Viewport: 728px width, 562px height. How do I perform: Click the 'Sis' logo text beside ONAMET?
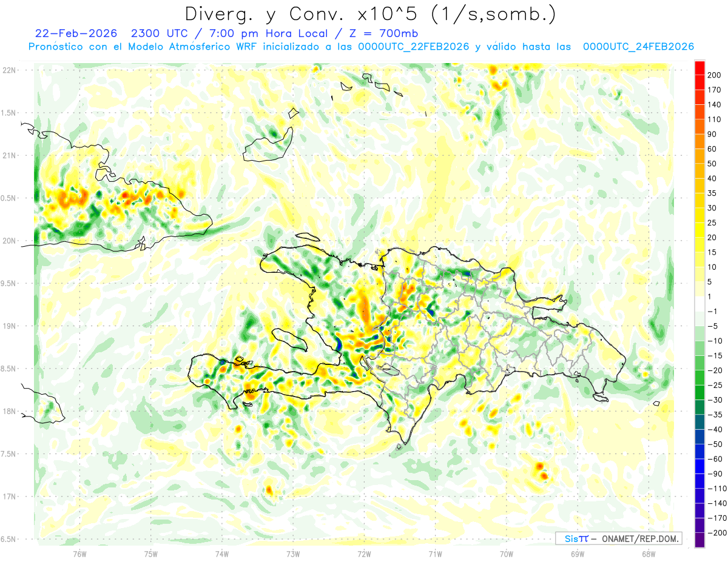(x=571, y=539)
